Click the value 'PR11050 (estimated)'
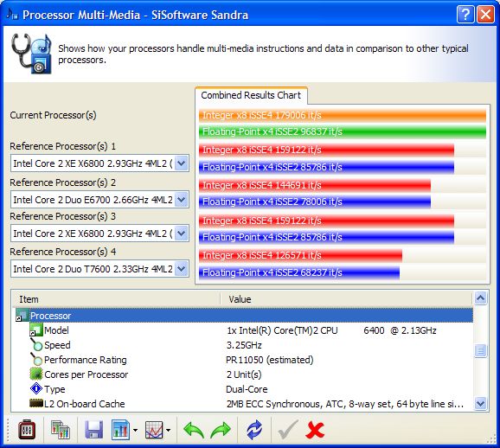The width and height of the screenshot is (500, 448). click(x=269, y=360)
